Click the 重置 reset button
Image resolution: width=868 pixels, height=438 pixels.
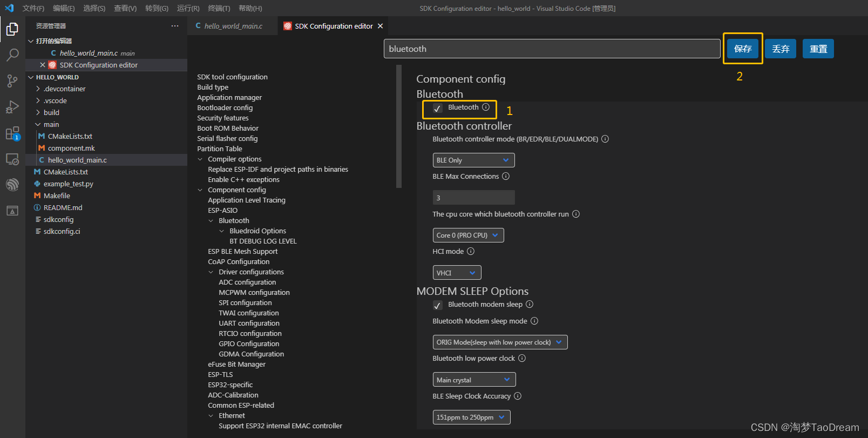coord(818,49)
